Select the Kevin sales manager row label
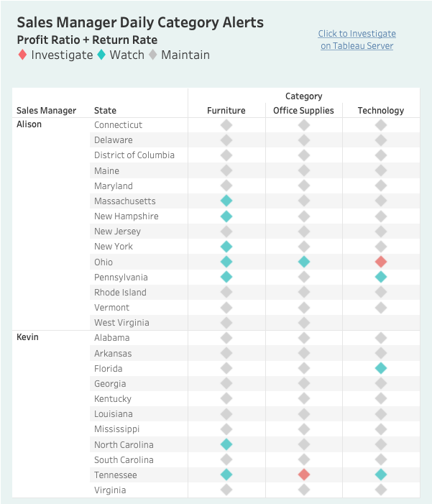 pyautogui.click(x=27, y=337)
